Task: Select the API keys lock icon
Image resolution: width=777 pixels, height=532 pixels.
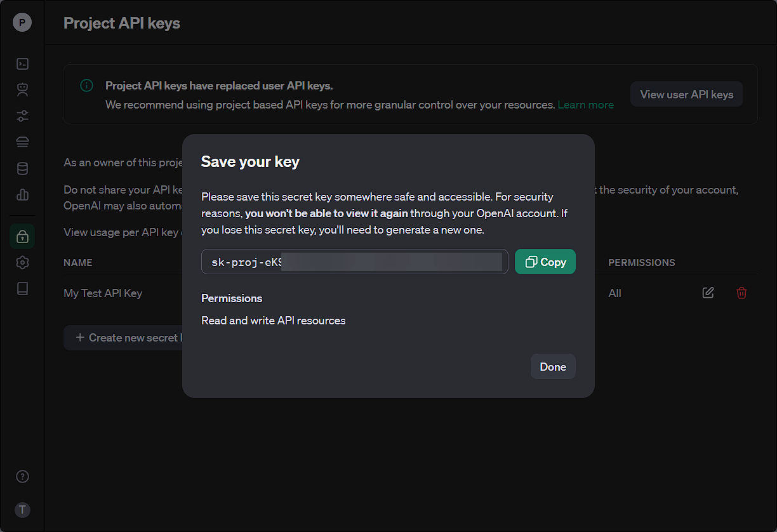Action: [22, 236]
